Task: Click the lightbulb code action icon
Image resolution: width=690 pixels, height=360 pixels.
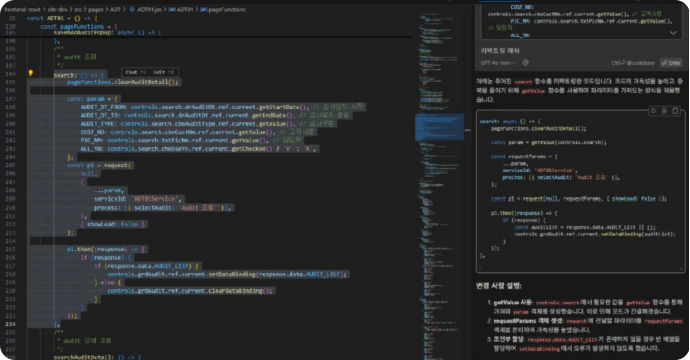Action: tap(30, 73)
